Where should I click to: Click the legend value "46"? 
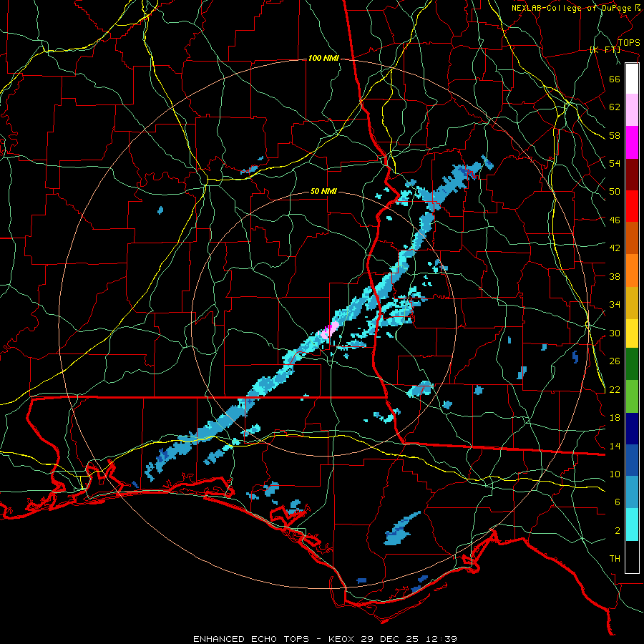pos(615,220)
